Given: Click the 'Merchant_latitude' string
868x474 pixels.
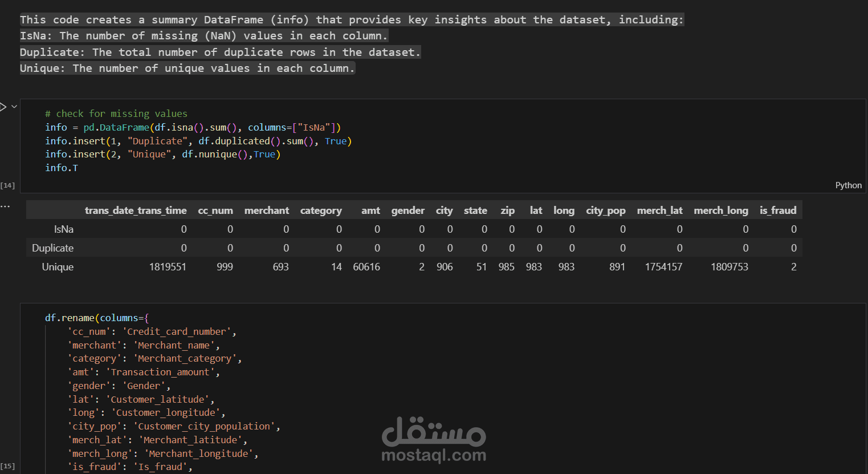Looking at the screenshot, I should coord(190,440).
